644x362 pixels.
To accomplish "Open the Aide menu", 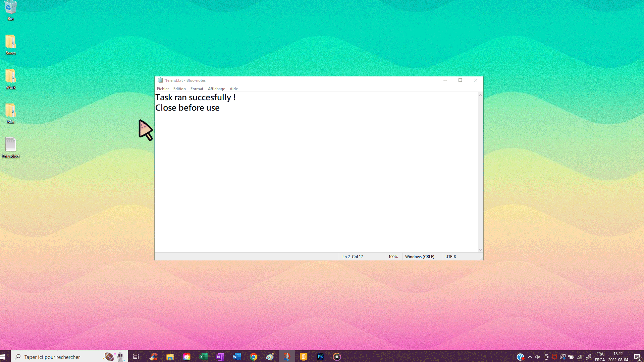I will tap(233, 89).
